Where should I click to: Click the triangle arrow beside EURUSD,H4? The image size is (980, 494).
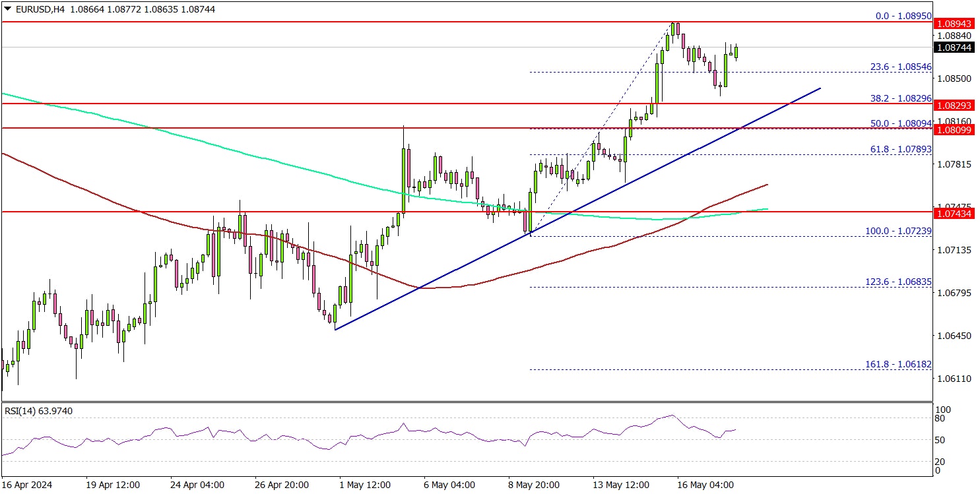[x=6, y=10]
